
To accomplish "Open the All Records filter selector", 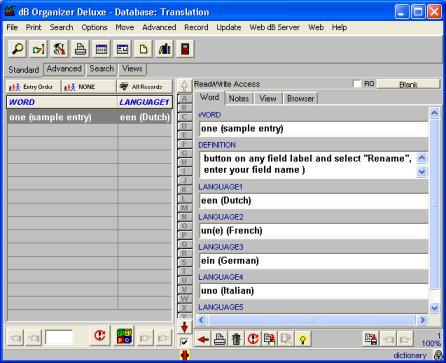I will [x=145, y=87].
